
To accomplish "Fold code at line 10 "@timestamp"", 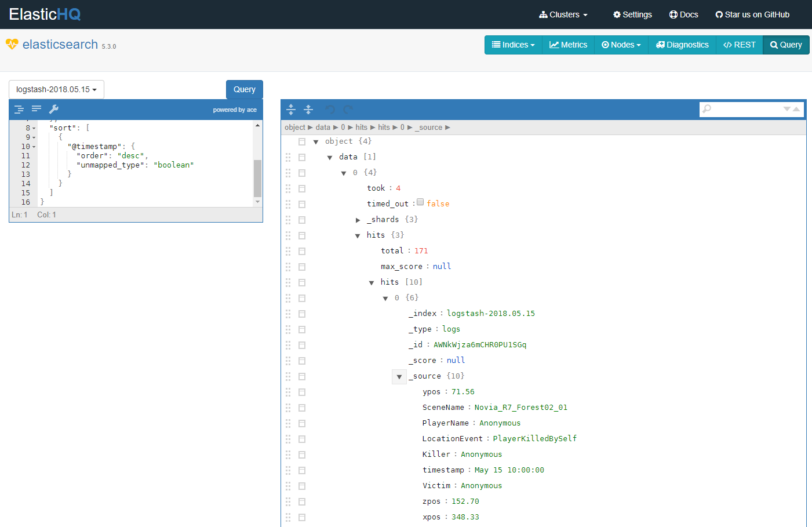I will [34, 147].
